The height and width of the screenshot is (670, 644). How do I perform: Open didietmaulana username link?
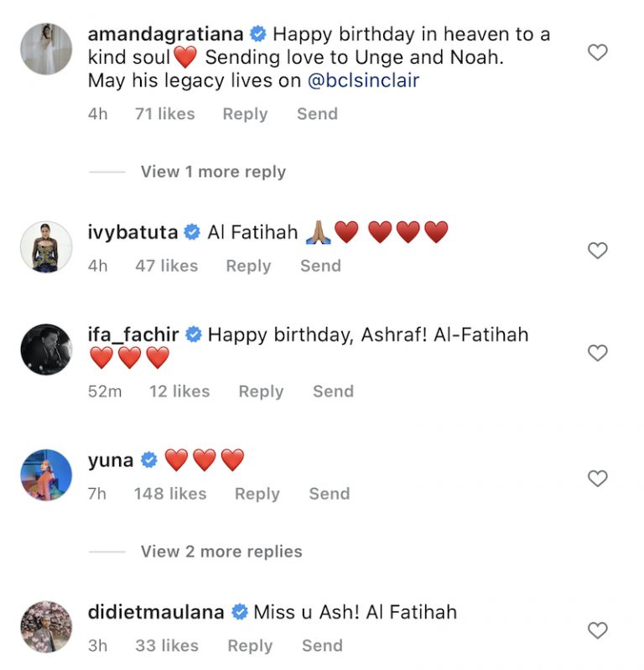pyautogui.click(x=156, y=612)
